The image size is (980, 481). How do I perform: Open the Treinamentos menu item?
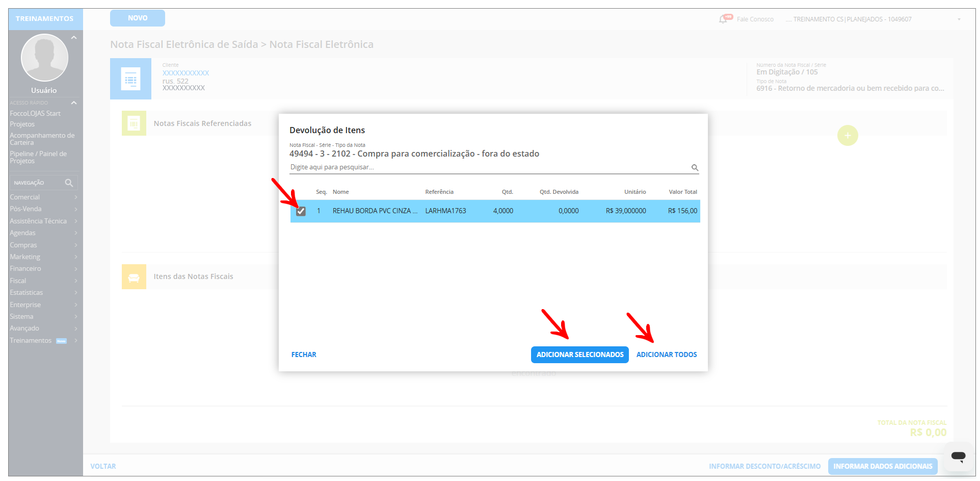coord(44,341)
